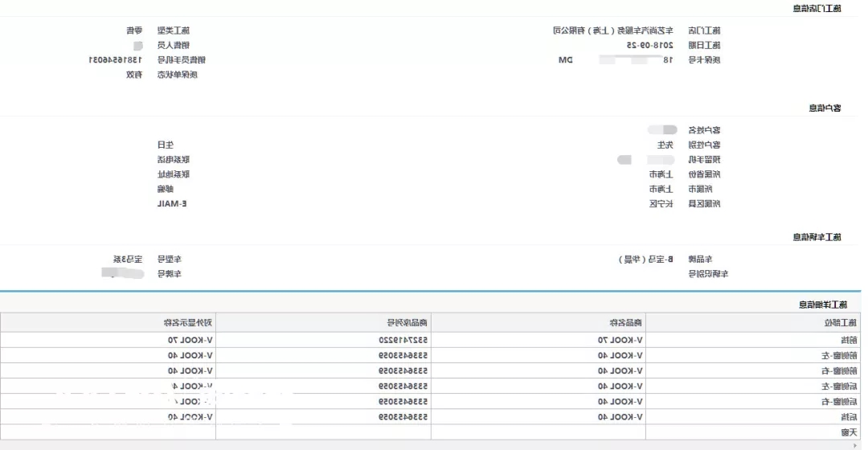Image resolution: width=868 pixels, height=450 pixels.
Task: Select the 对外显示名称 column header
Action: pyautogui.click(x=108, y=323)
